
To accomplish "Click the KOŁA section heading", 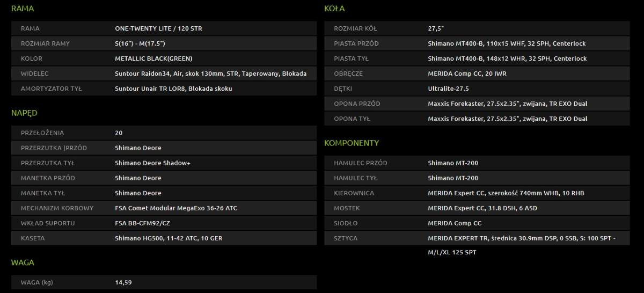I will tap(334, 9).
